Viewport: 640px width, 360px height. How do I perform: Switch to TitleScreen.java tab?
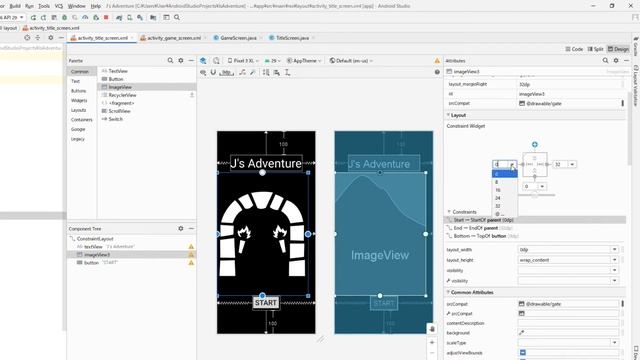tap(292, 38)
